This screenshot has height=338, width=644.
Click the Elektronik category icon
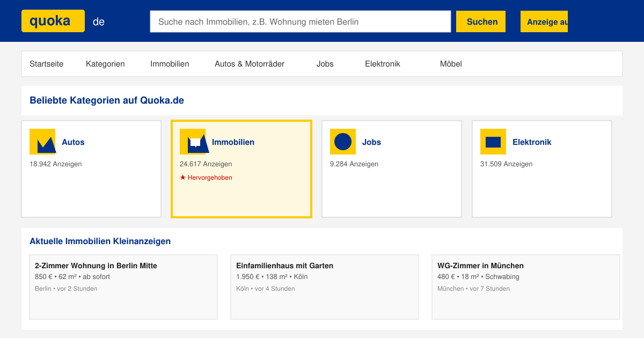tap(493, 142)
